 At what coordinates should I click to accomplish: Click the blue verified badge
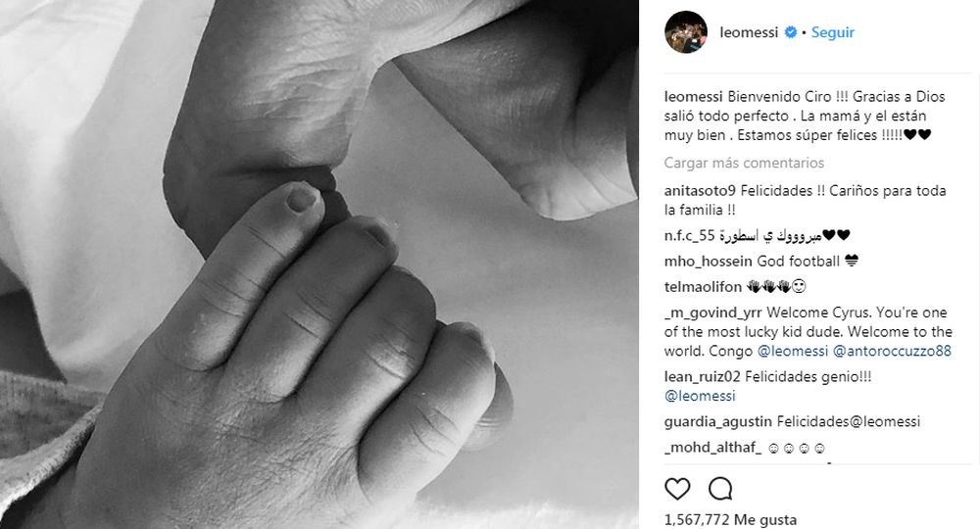pyautogui.click(x=791, y=32)
